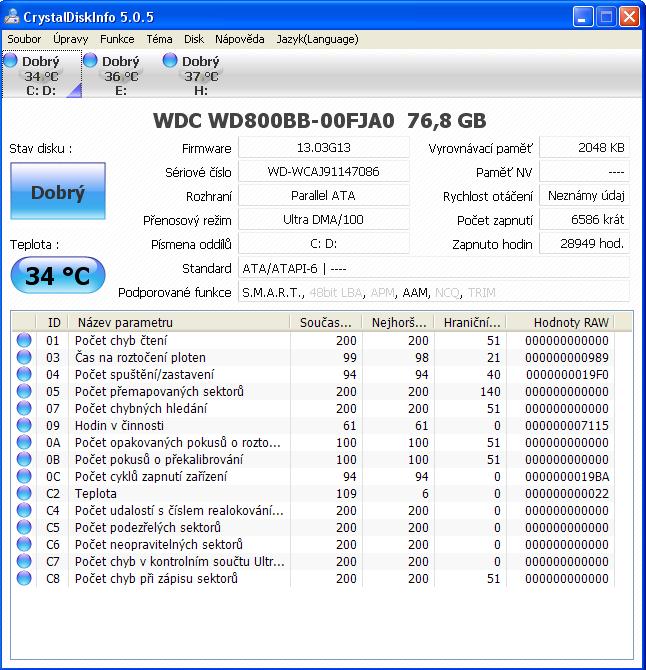Select the C: D: disk tab
The height and width of the screenshot is (670, 646).
pyautogui.click(x=41, y=74)
